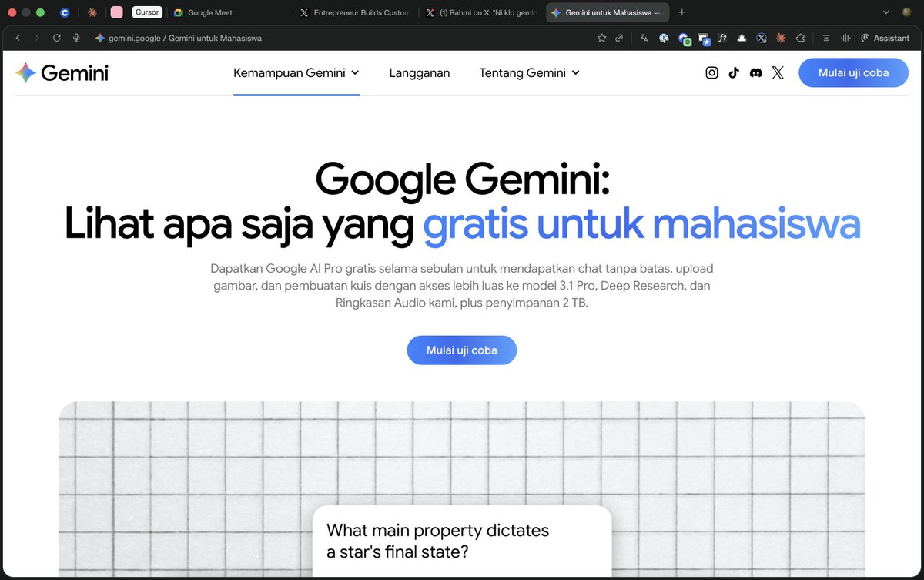
Task: Go forward using the browser forward arrow
Action: click(37, 38)
